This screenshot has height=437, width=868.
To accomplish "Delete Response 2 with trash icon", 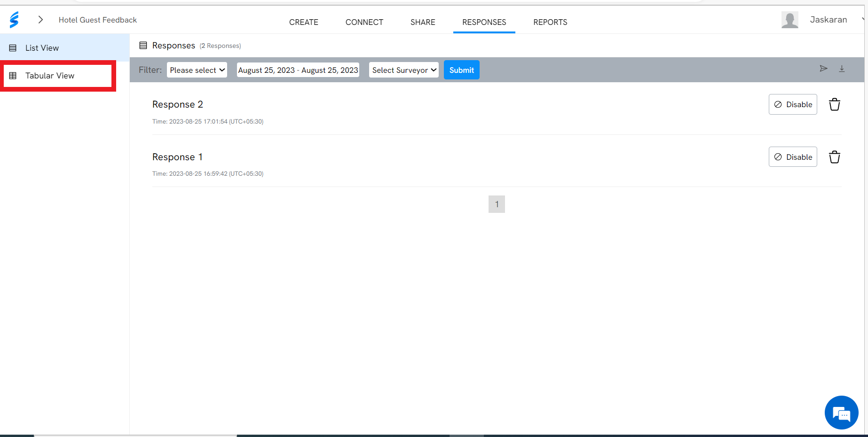I will coord(834,104).
